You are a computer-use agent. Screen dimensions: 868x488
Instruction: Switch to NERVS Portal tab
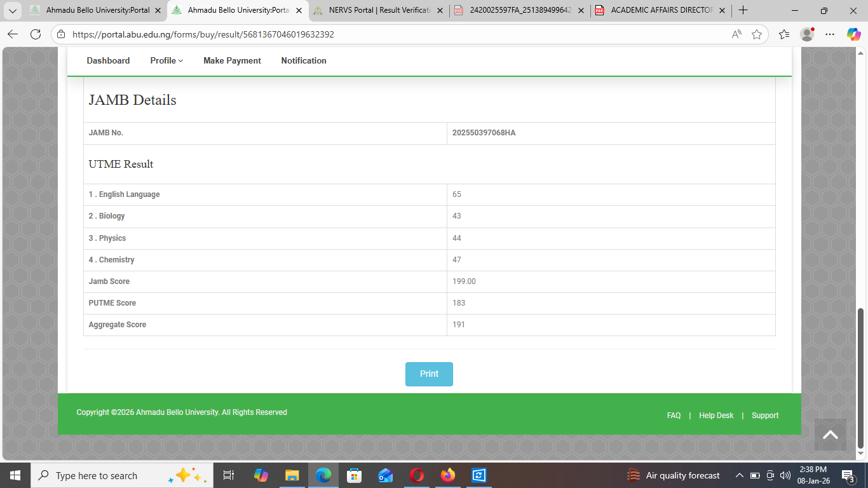click(x=379, y=11)
